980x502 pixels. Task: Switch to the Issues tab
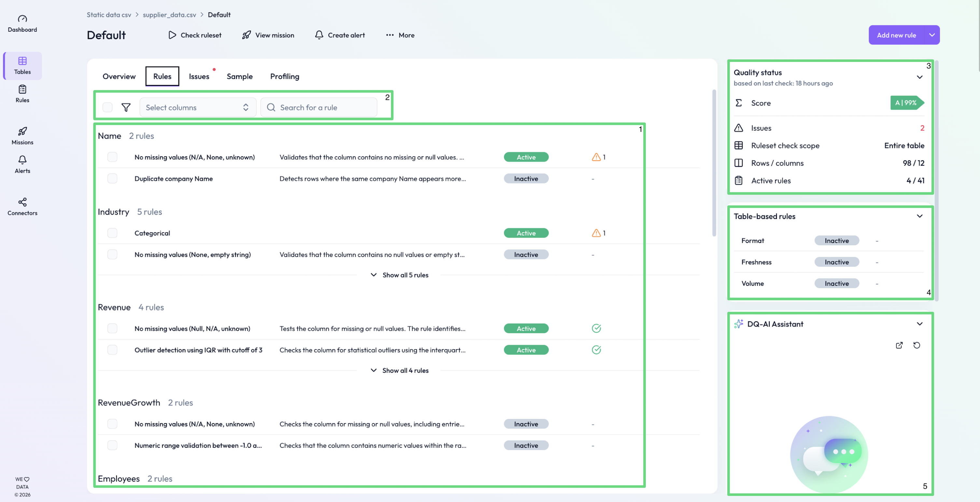coord(199,77)
